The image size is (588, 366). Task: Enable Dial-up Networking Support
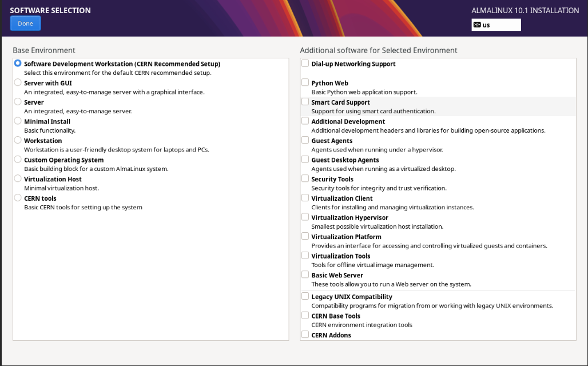[305, 63]
